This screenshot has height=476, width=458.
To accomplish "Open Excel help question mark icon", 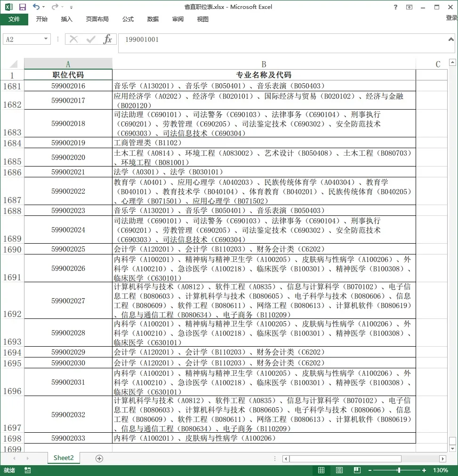I will pos(395,7).
